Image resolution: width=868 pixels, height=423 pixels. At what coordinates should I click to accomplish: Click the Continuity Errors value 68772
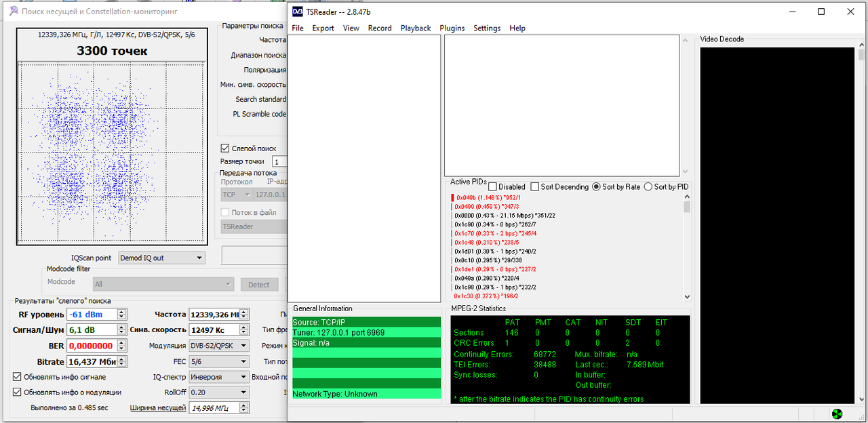click(x=545, y=355)
